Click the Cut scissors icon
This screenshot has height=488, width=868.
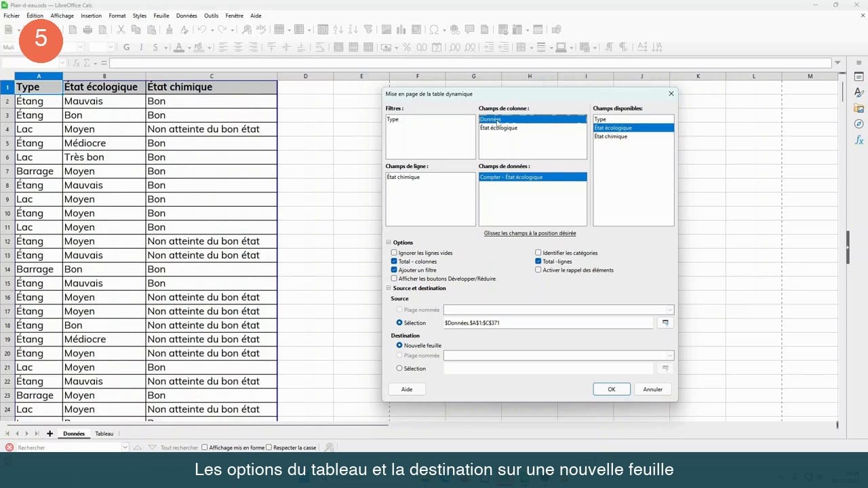(121, 30)
